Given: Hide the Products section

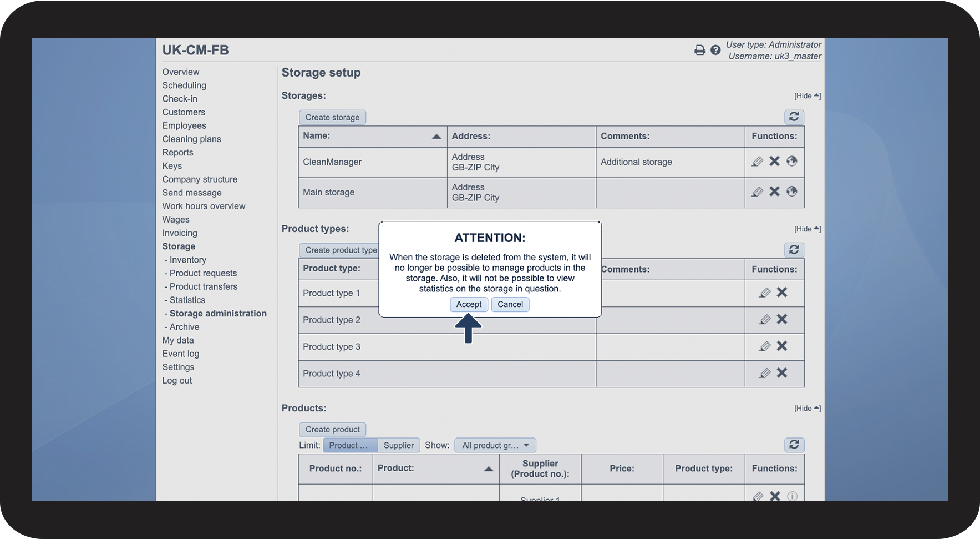Looking at the screenshot, I should tap(807, 409).
